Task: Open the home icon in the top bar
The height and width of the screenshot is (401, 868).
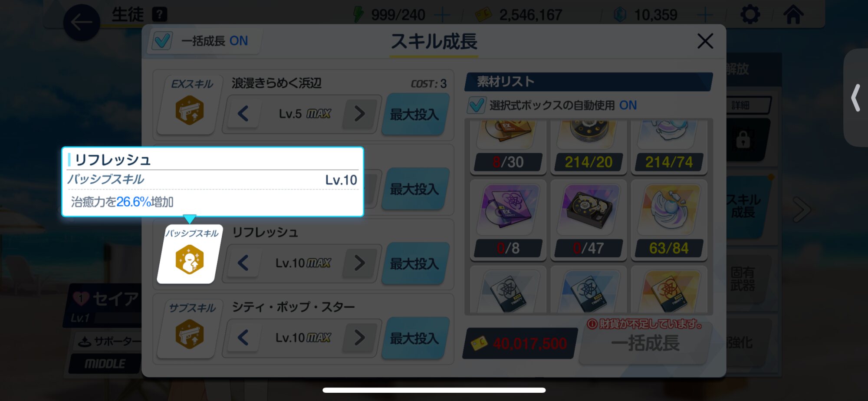Action: click(793, 15)
